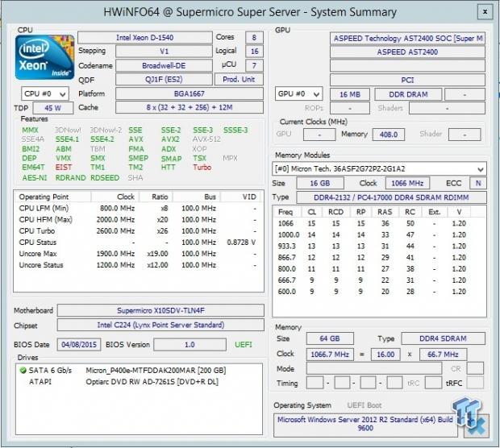This screenshot has width=500, height=448.
Task: Click the 16 MB video memory field
Action: click(350, 94)
